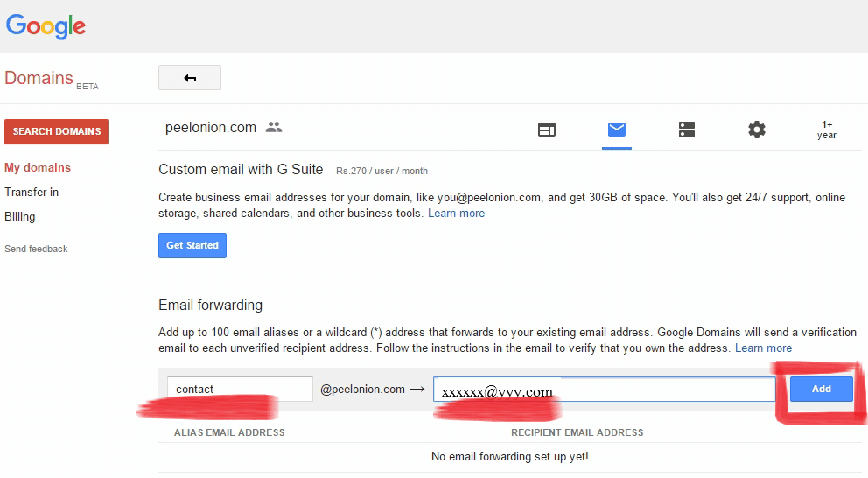This screenshot has height=478, width=868.
Task: Open the DNS server tab icon
Action: tap(686, 130)
